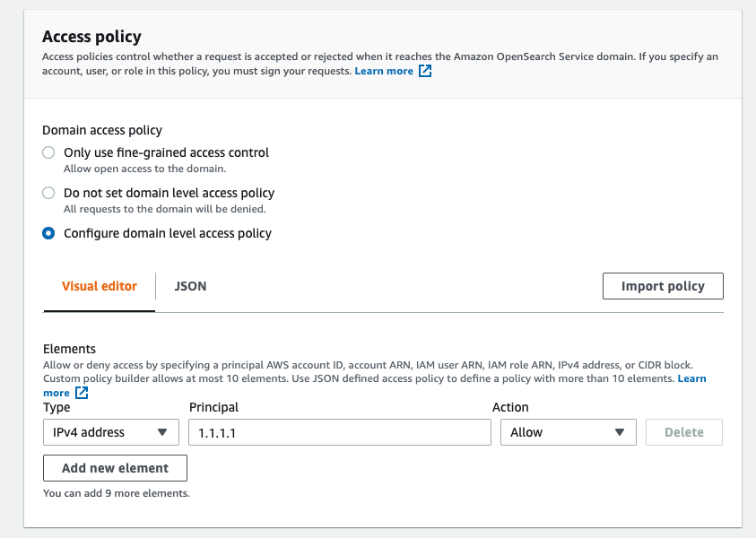Open the IPv4 address Type dropdown
Image resolution: width=756 pixels, height=538 pixels.
point(111,432)
